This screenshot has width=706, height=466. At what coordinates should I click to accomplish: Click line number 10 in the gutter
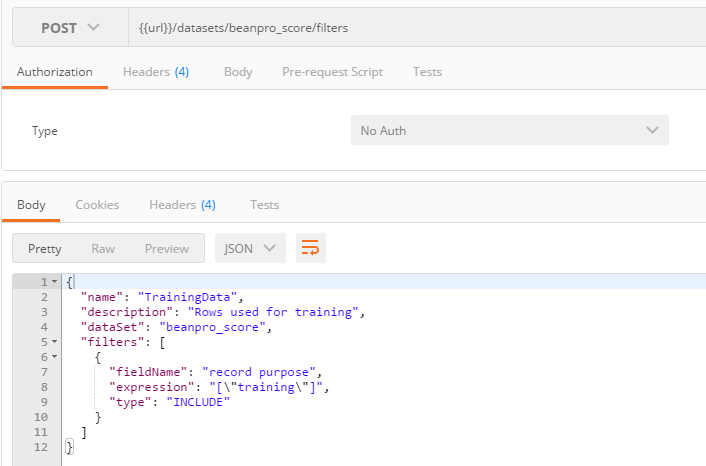[x=41, y=417]
